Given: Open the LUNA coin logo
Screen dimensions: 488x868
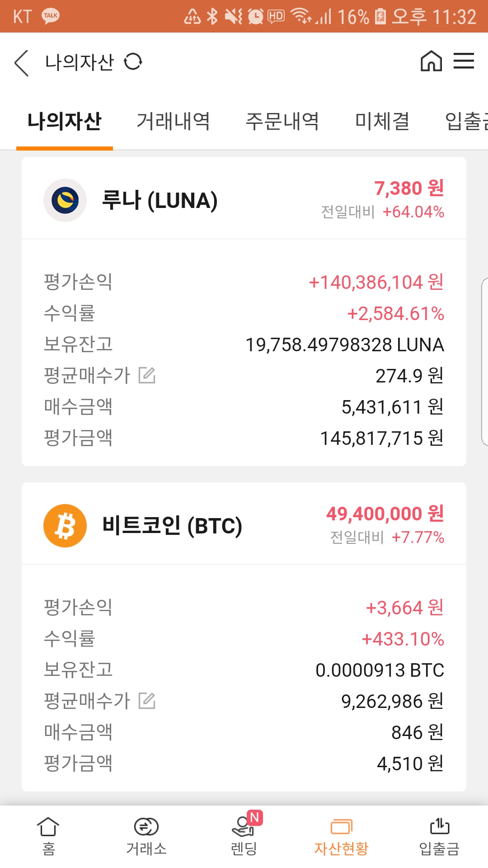Looking at the screenshot, I should pos(65,200).
